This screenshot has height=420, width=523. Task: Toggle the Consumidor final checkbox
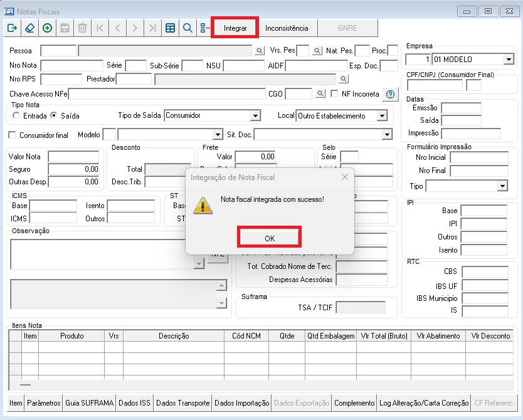(x=12, y=135)
